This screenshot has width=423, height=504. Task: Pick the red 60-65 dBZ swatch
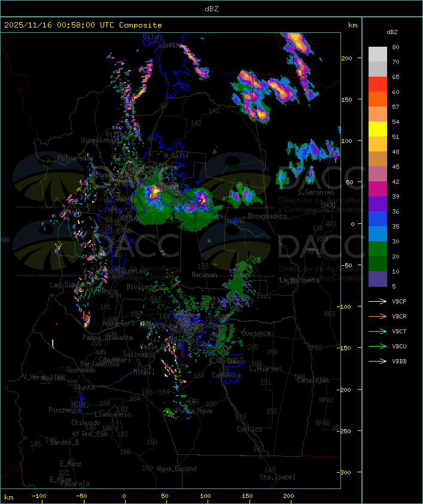[x=378, y=84]
